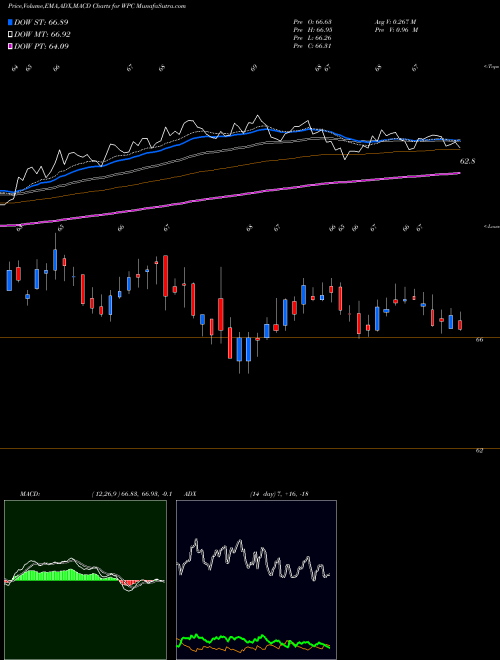Click the '<Tops' marker label
This screenshot has height=660, width=500.
coord(491,67)
